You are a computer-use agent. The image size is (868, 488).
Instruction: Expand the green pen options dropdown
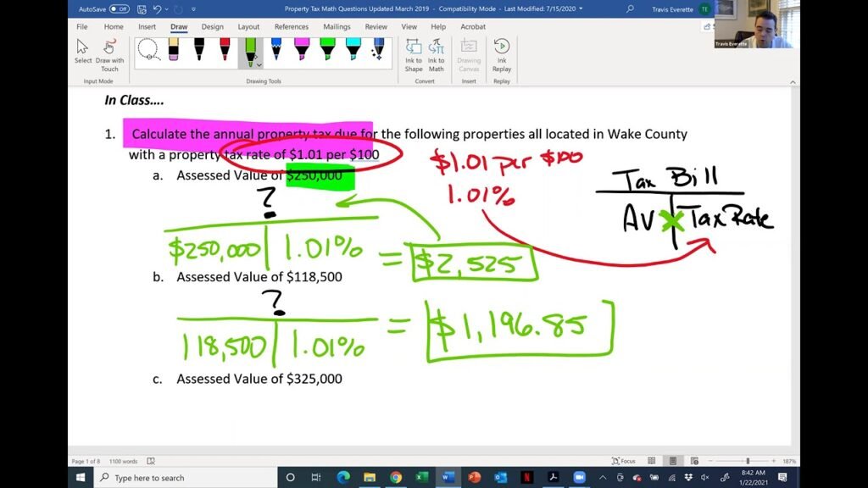[259, 64]
